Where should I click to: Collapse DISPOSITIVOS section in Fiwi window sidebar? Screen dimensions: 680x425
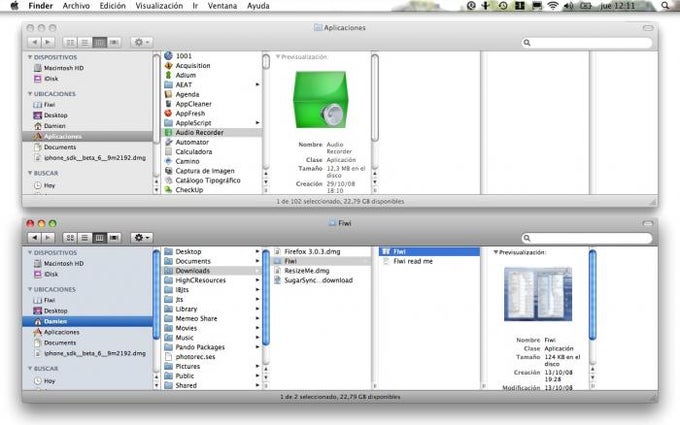click(30, 252)
